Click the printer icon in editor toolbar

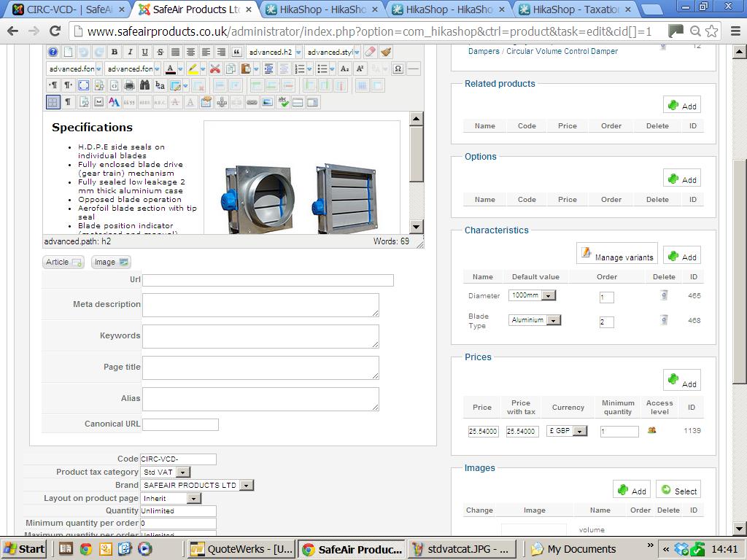point(129,85)
